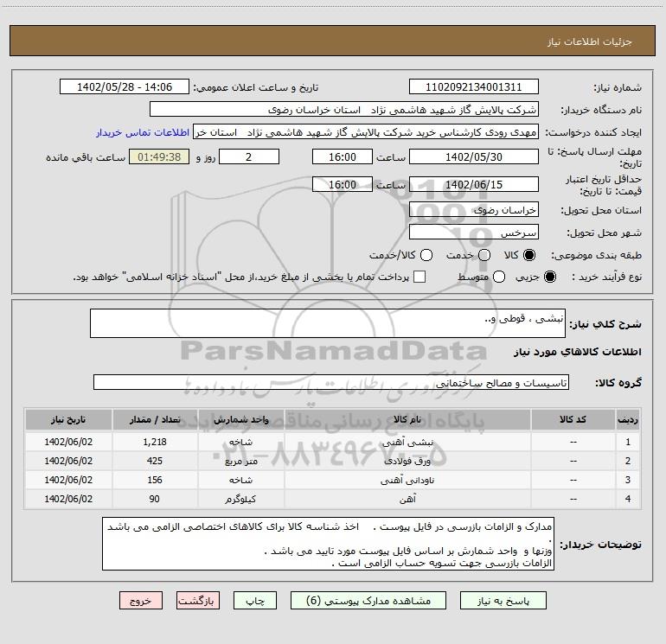Click the کیلوگرم unit cell
666x644 pixels.
click(x=240, y=500)
